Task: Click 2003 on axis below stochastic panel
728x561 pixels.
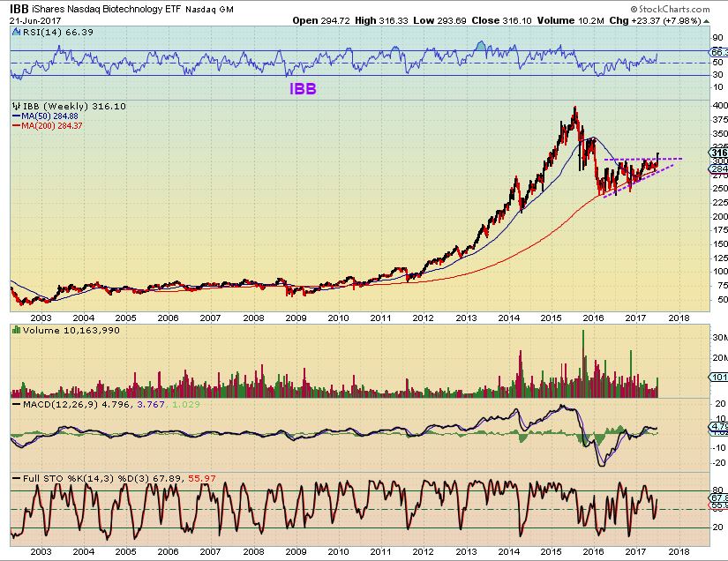Action: click(x=41, y=551)
